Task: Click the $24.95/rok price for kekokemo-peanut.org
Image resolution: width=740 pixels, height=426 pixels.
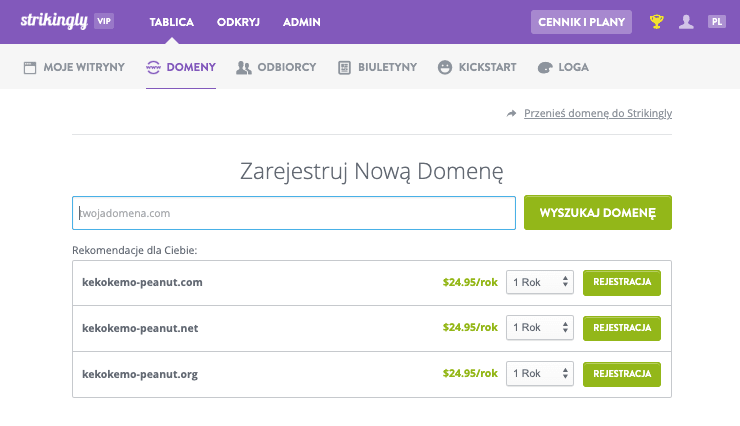Action: click(470, 373)
